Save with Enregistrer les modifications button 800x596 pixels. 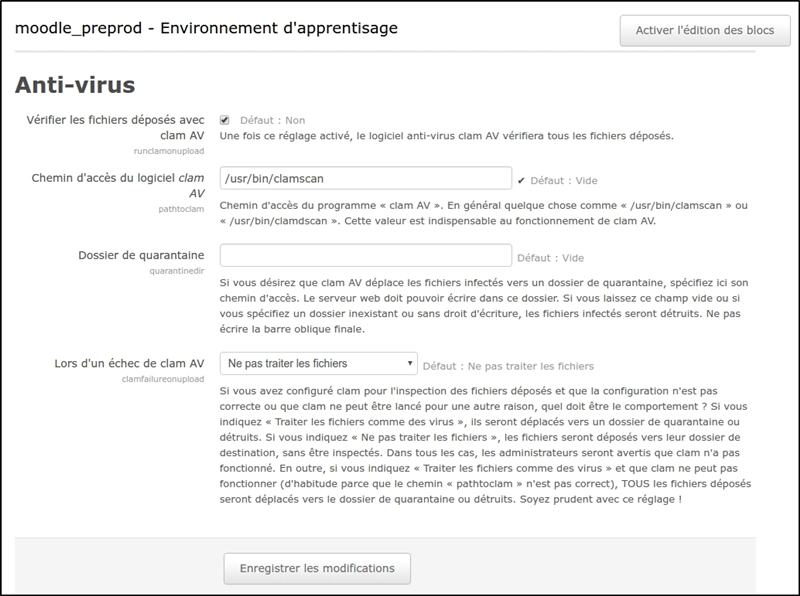(317, 568)
